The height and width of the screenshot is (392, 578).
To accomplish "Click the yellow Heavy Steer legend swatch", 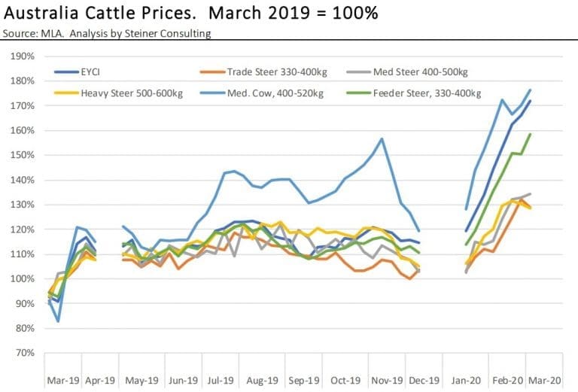I will tap(66, 93).
